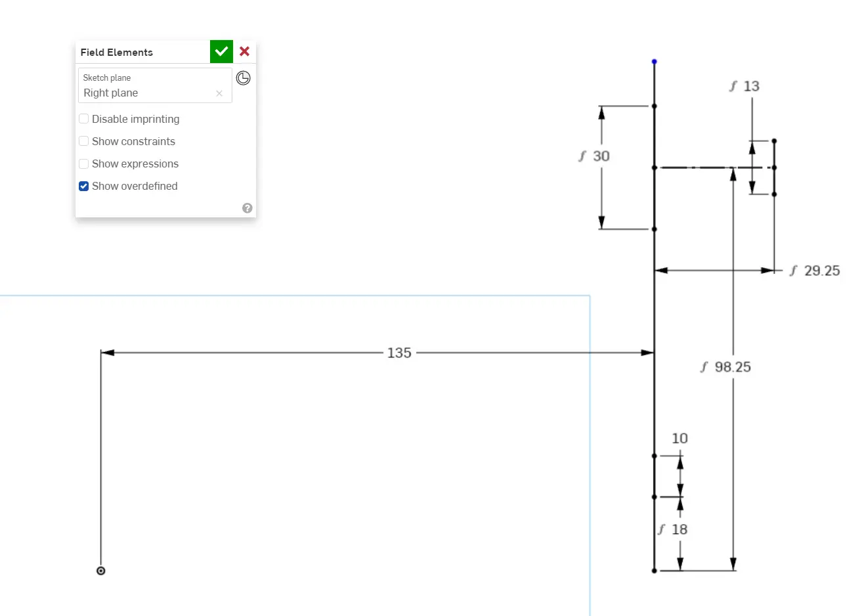Select the blue endpoint atop the vertical line

tap(654, 62)
